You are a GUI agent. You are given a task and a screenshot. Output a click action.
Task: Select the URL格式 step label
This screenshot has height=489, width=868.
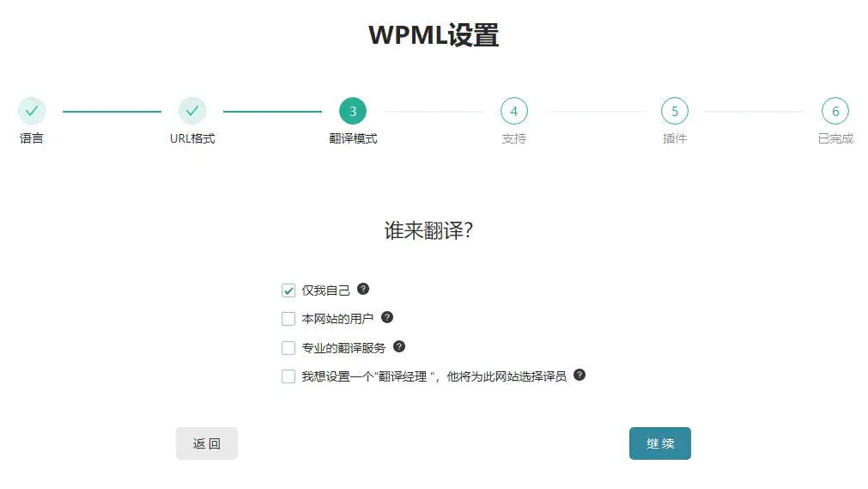coord(192,138)
